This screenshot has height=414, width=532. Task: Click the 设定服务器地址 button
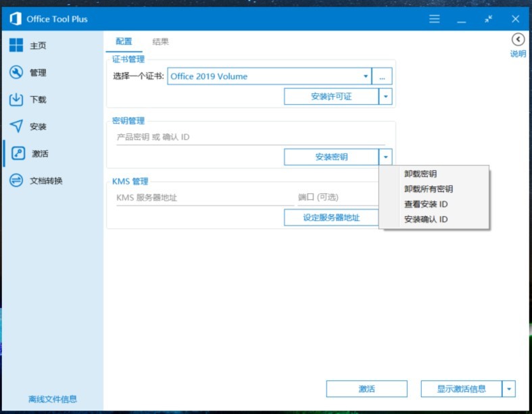pos(331,217)
